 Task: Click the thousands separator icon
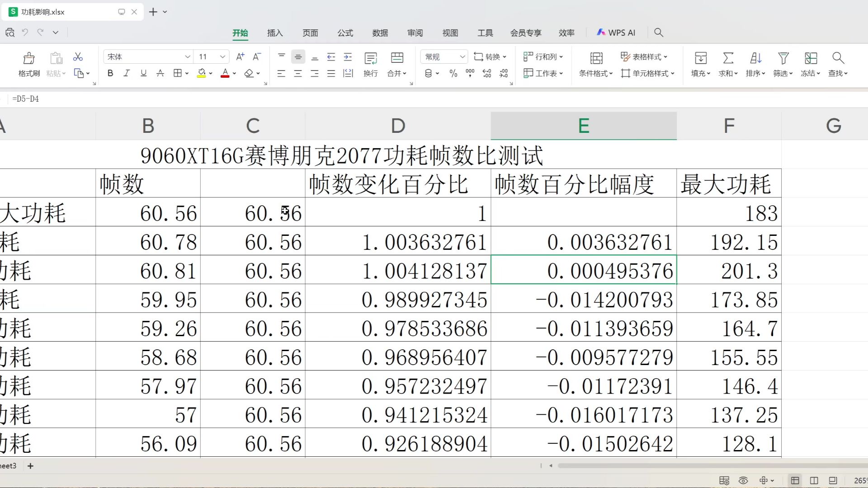pyautogui.click(x=470, y=73)
